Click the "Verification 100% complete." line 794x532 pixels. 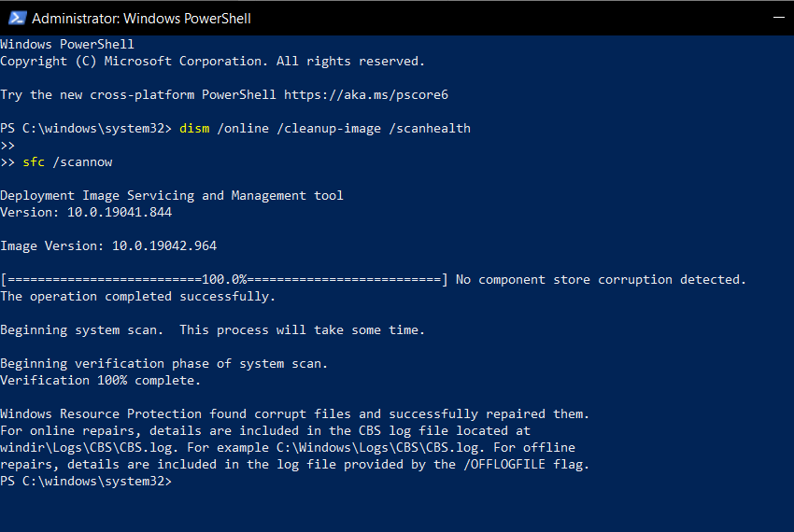100,380
